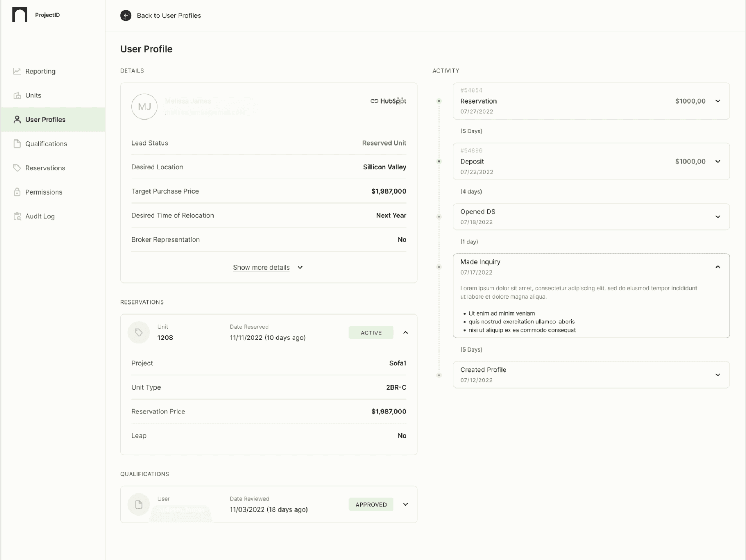Expand the Approved qualification card

click(405, 504)
